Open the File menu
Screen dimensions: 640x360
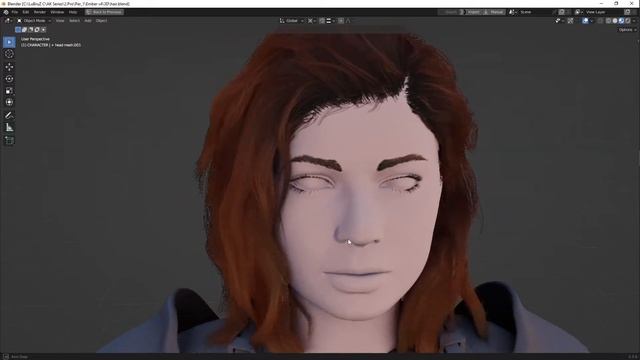point(15,12)
